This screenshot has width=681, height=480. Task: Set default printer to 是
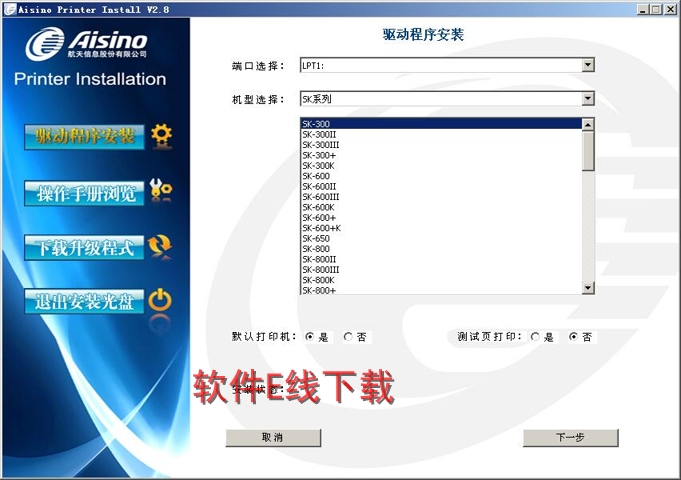310,337
